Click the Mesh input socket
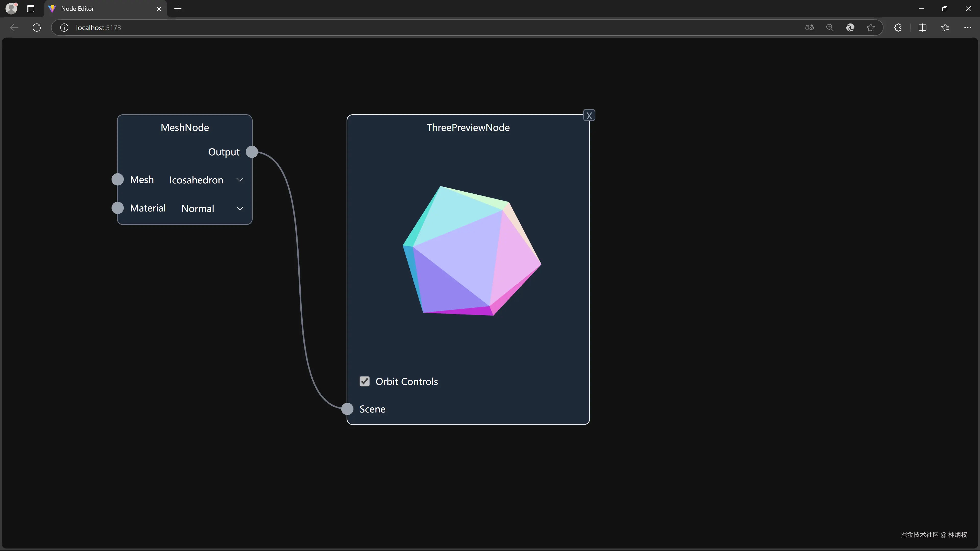This screenshot has width=980, height=551. tap(118, 180)
